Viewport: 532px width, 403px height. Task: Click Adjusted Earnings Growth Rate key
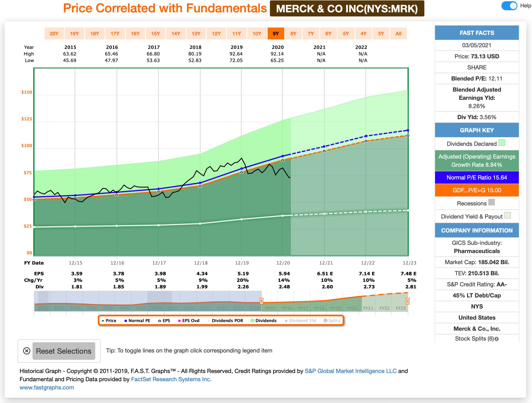pyautogui.click(x=477, y=161)
